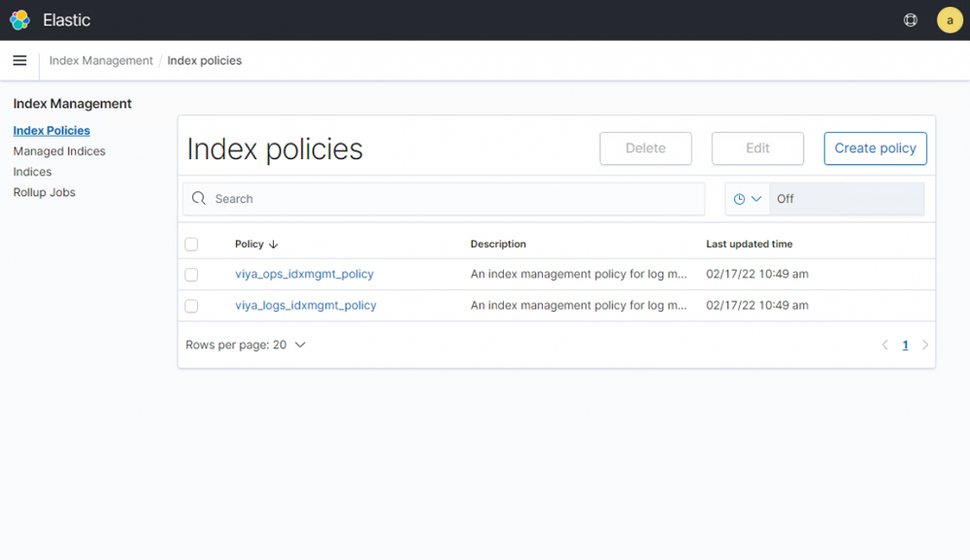The image size is (970, 560).
Task: Click the Create policy button
Action: click(875, 148)
